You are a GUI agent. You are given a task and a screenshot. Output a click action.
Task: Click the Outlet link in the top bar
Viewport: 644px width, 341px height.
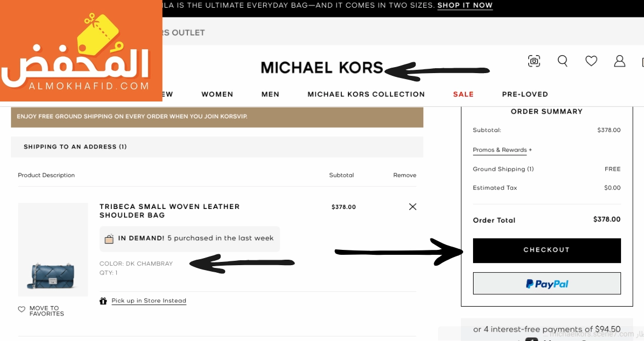(188, 33)
